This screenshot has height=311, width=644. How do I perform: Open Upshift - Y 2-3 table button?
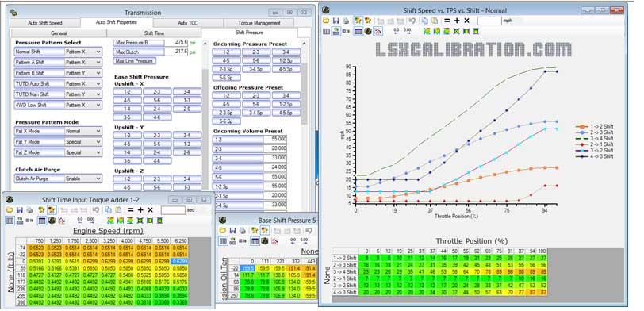[157, 135]
